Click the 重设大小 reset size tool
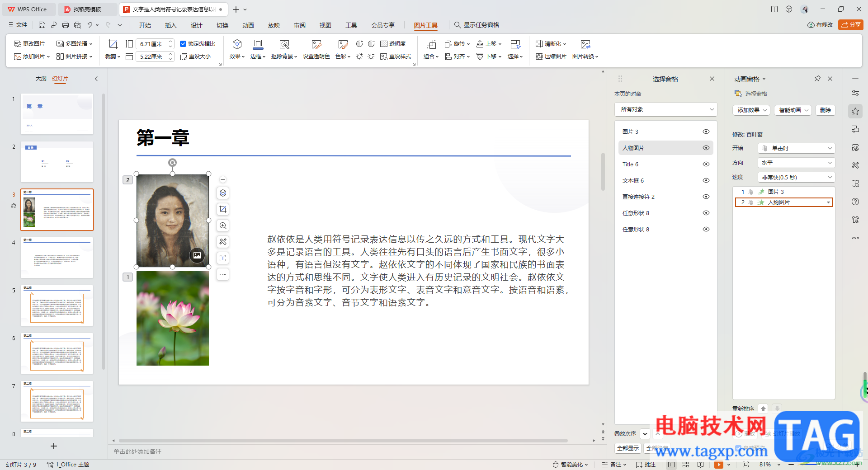 coord(195,56)
